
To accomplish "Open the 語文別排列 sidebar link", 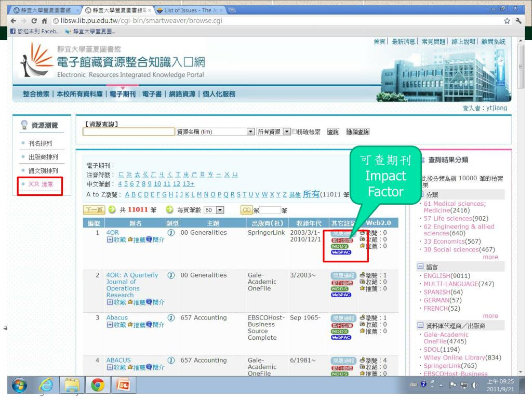I will pyautogui.click(x=43, y=170).
